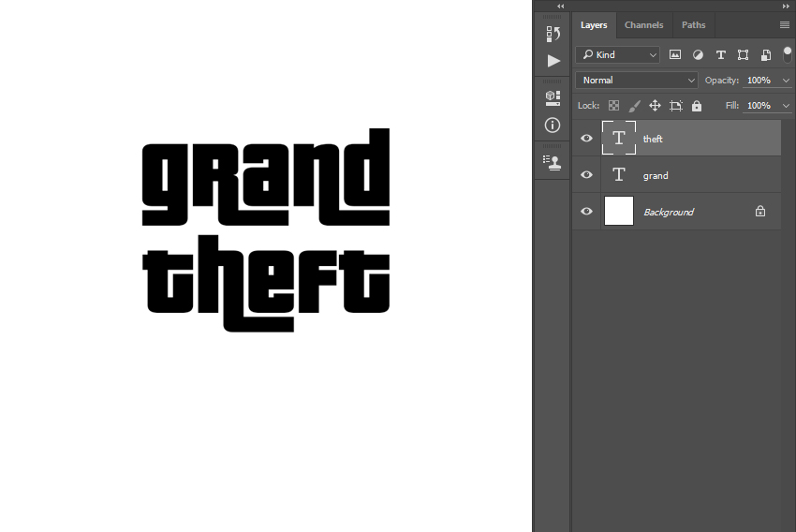
Task: Open the 3D panel icon
Action: (553, 98)
